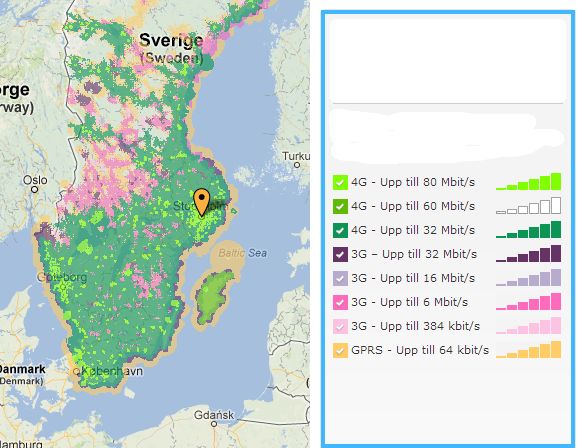Click the dark purple signal bars for 3G 32 Mbit/s
The image size is (588, 448).
[x=528, y=253]
